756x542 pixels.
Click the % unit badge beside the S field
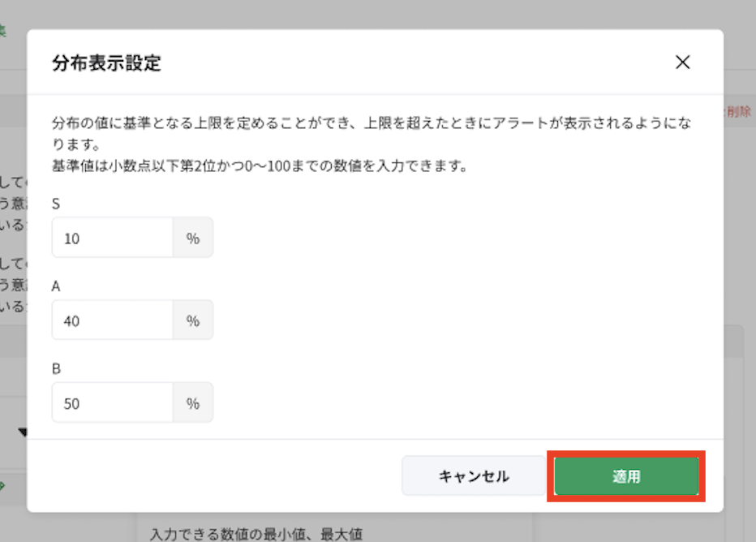[193, 238]
